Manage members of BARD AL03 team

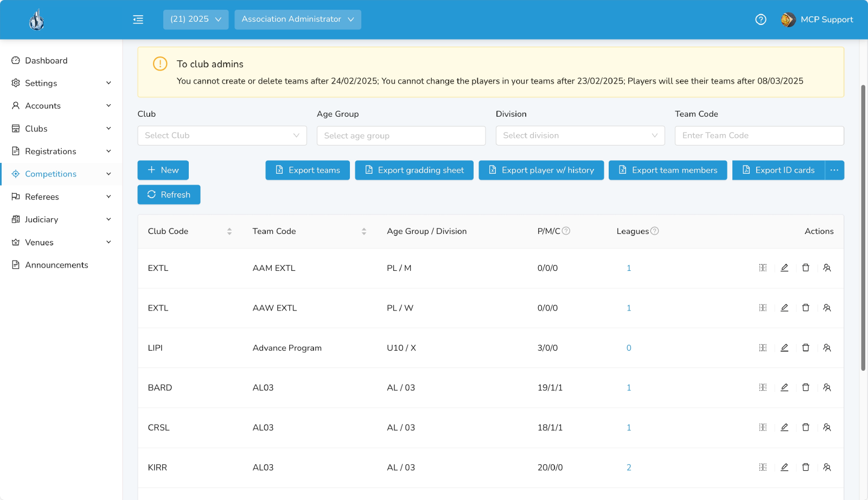(827, 388)
